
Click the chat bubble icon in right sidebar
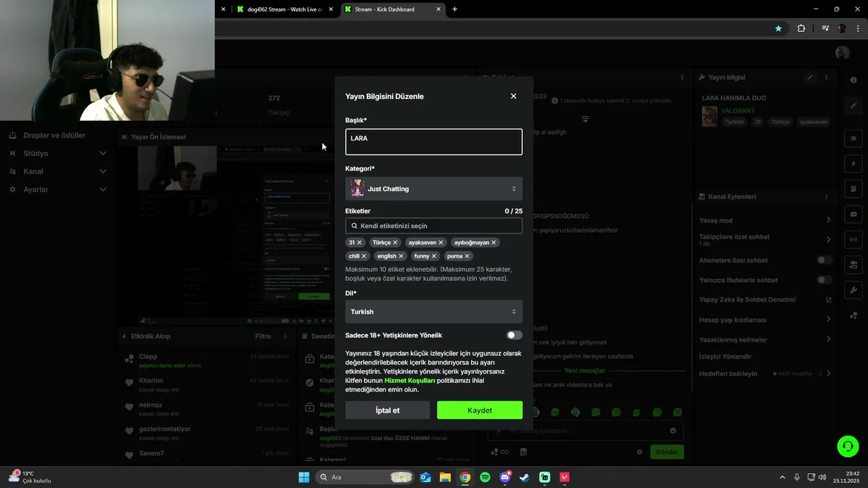point(853,214)
